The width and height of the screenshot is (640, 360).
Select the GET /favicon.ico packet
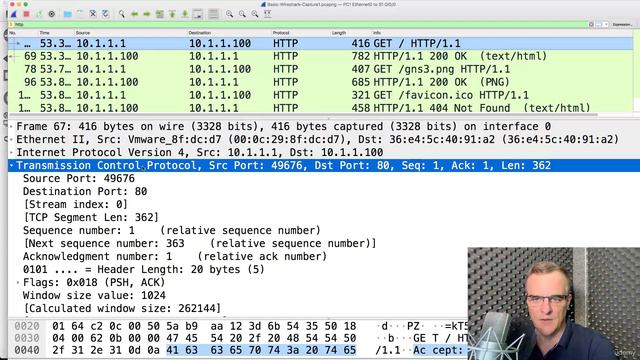(320, 95)
